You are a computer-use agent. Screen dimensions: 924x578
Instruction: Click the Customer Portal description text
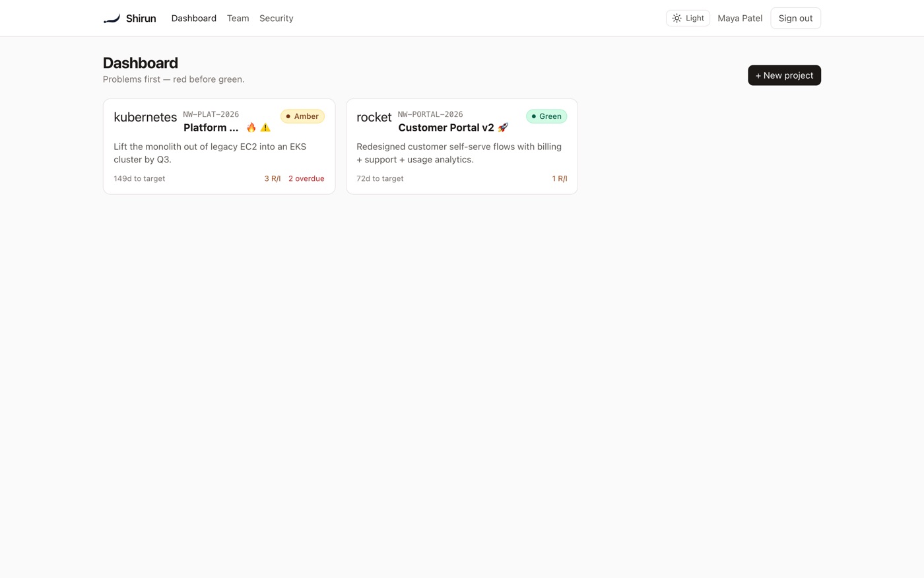click(459, 153)
